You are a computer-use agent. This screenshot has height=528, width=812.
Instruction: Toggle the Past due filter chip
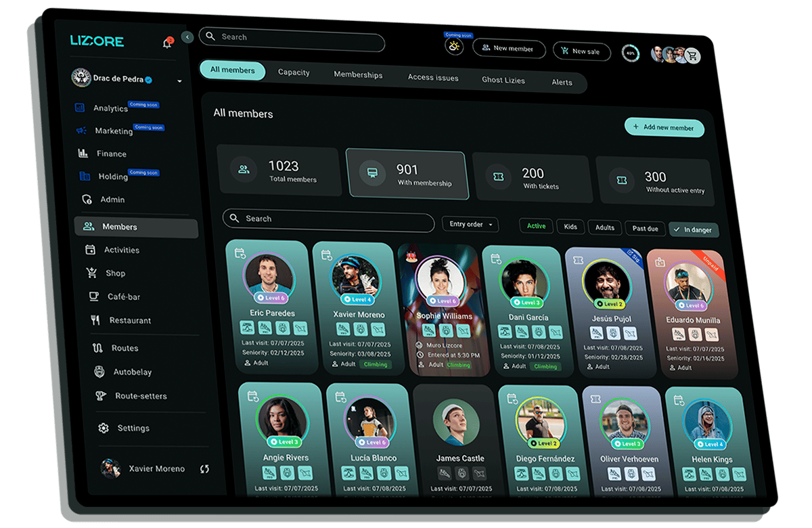[644, 228]
